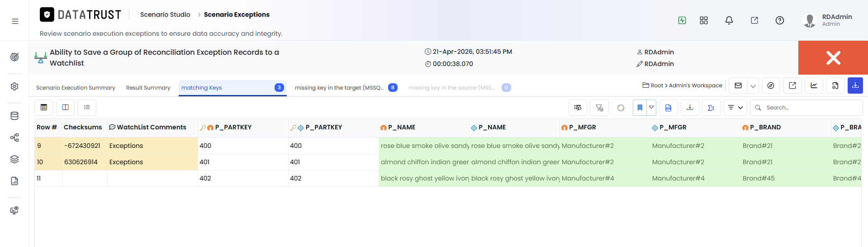This screenshot has height=247, width=868.
Task: Open the database sidebar icon
Action: (x=14, y=116)
